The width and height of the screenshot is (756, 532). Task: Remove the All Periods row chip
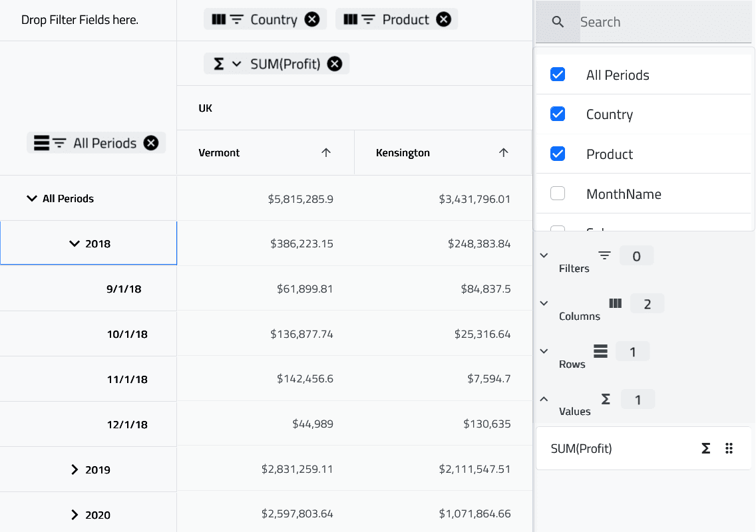[151, 143]
